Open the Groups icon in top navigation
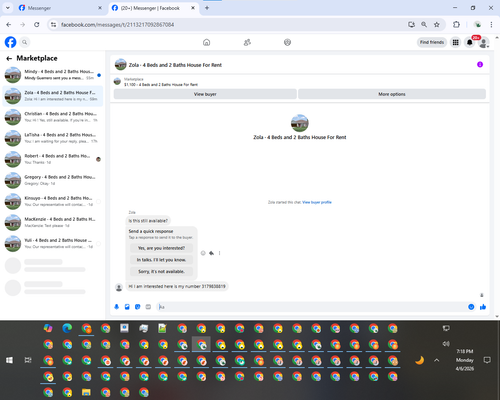The image size is (500, 400). pos(287,42)
